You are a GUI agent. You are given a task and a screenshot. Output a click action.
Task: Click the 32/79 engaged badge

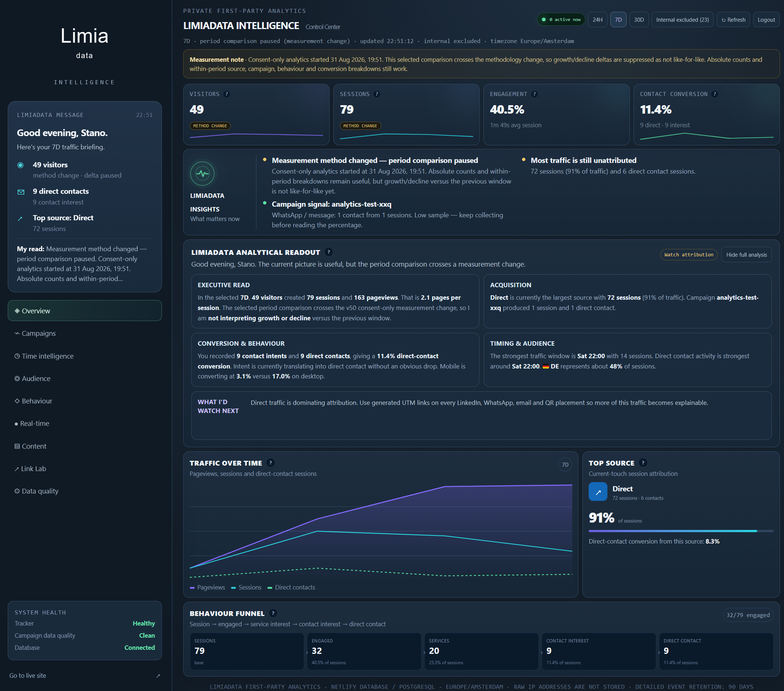(x=748, y=615)
